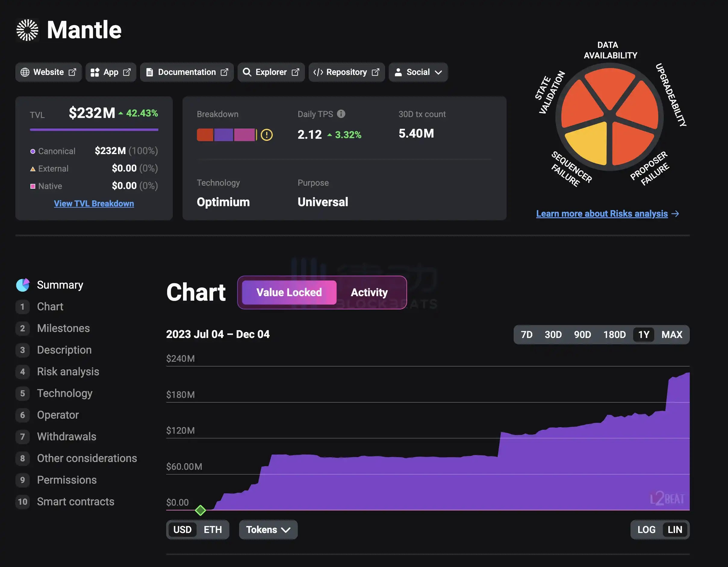Click the purple segment in Breakdown bar

click(223, 135)
